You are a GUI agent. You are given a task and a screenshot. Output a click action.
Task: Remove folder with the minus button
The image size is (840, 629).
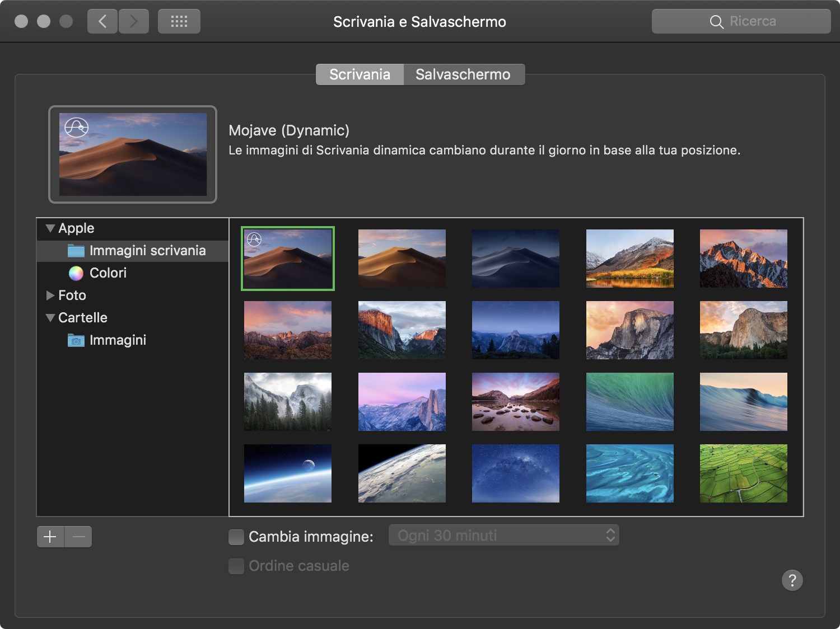click(78, 537)
